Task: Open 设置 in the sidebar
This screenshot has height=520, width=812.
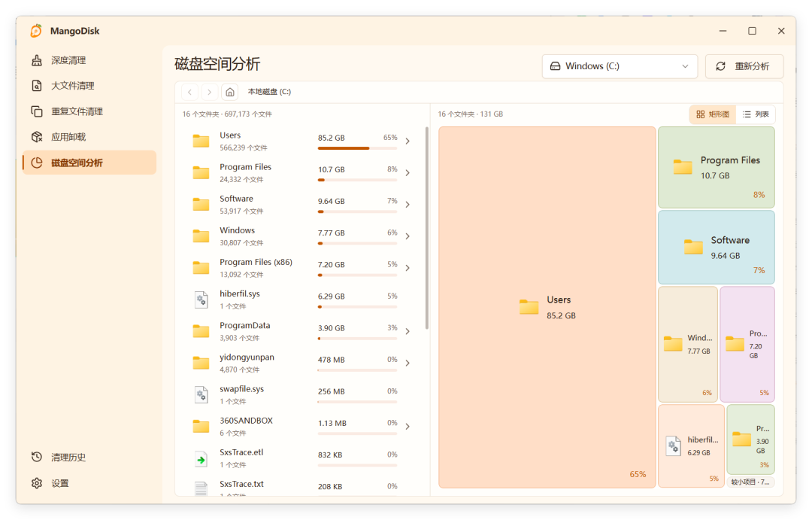Action: click(89, 483)
